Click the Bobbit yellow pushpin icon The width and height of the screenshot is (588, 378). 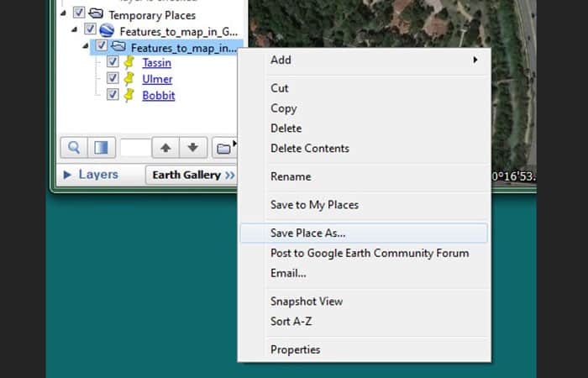tap(129, 95)
